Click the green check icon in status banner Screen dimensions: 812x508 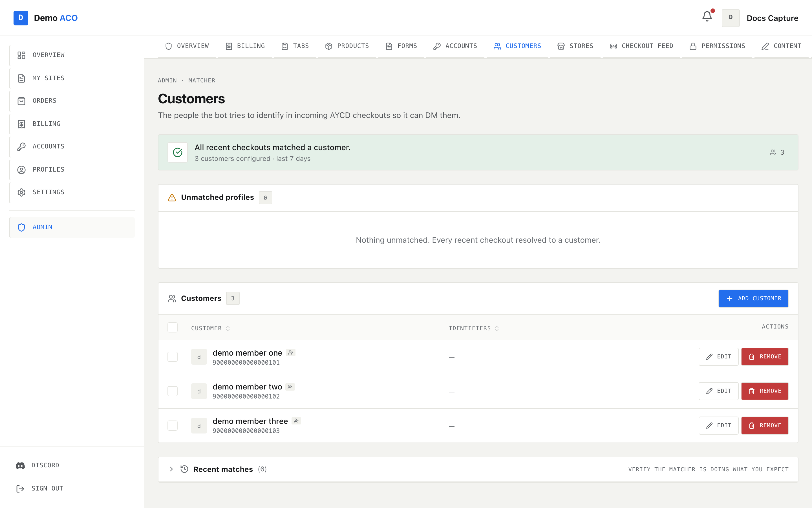(178, 152)
